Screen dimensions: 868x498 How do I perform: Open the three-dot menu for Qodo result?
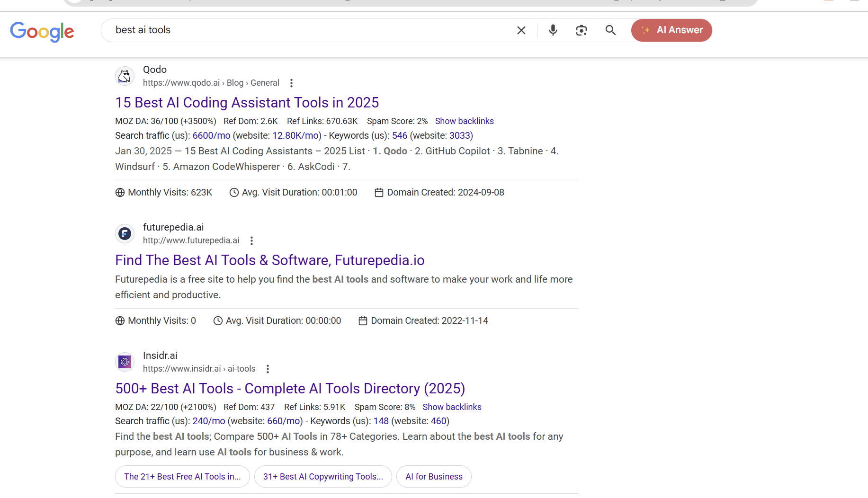pos(291,83)
